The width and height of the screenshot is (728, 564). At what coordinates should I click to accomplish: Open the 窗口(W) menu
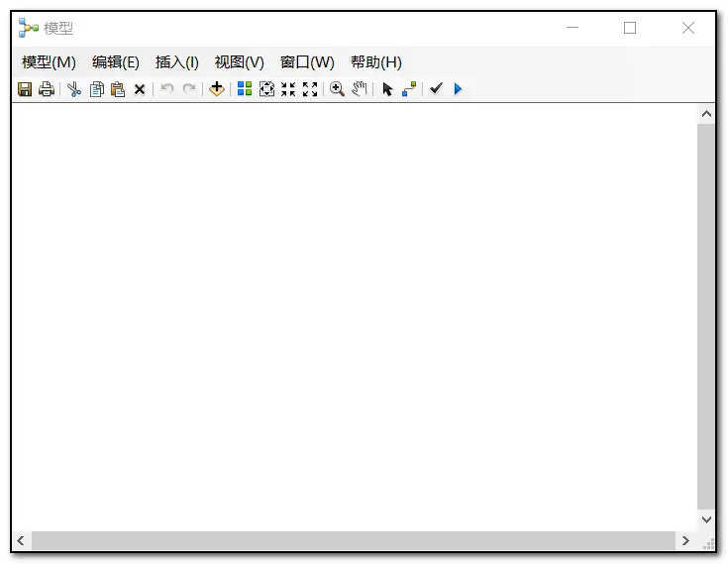click(x=307, y=62)
